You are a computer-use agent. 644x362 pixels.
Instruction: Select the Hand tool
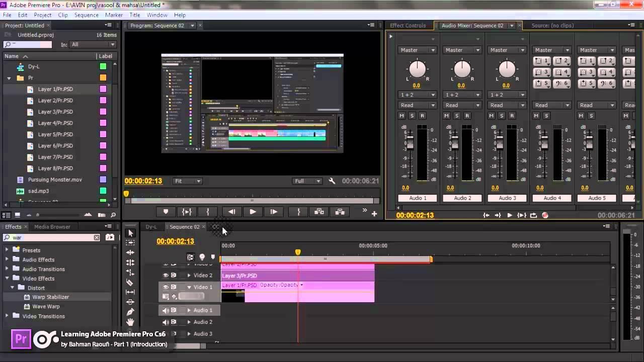pos(130,322)
